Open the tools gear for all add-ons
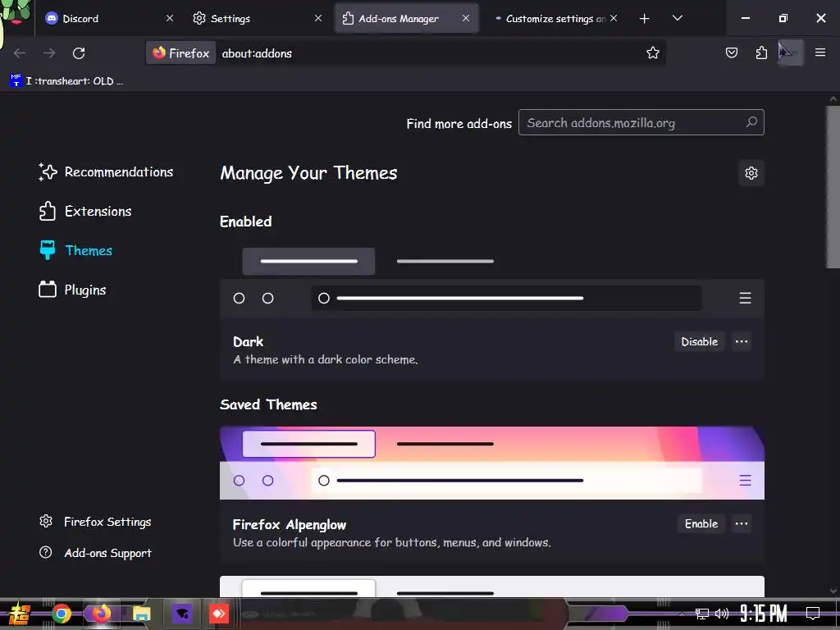 tap(751, 173)
